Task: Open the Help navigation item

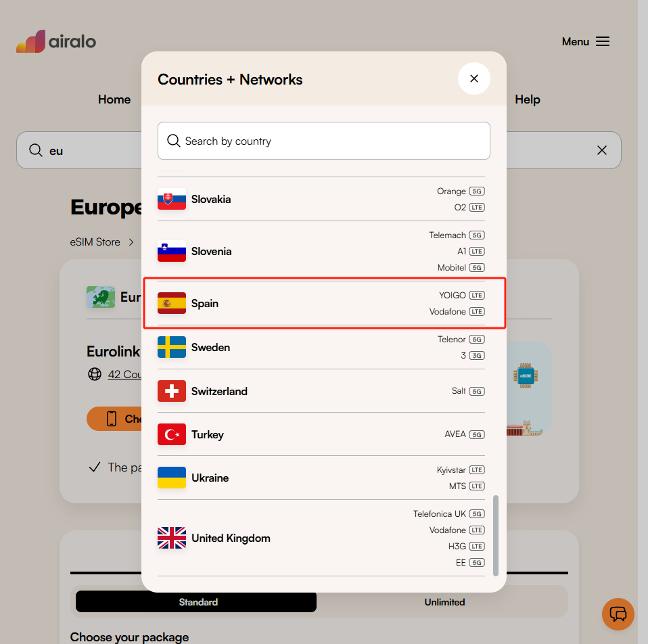Action: 527,99
